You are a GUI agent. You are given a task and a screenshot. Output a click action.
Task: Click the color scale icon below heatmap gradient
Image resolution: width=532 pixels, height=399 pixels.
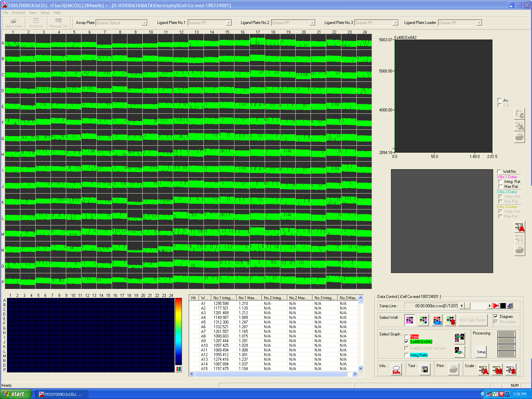click(179, 369)
